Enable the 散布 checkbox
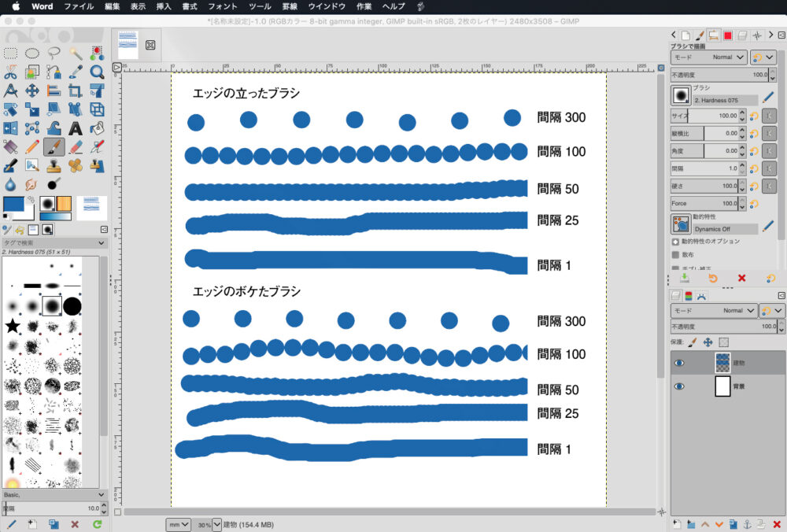Image resolution: width=787 pixels, height=532 pixels. [675, 255]
